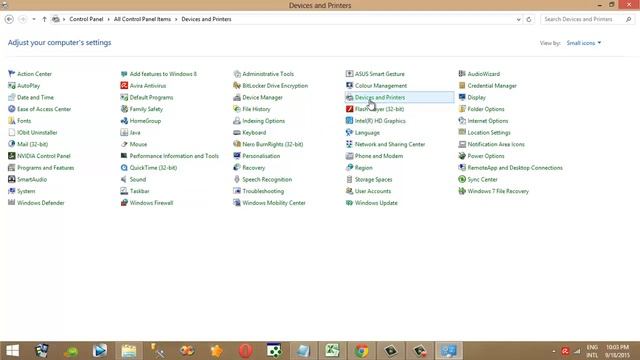Click the Speech Recognition microphone icon
Image resolution: width=640 pixels, height=360 pixels.
(237, 179)
